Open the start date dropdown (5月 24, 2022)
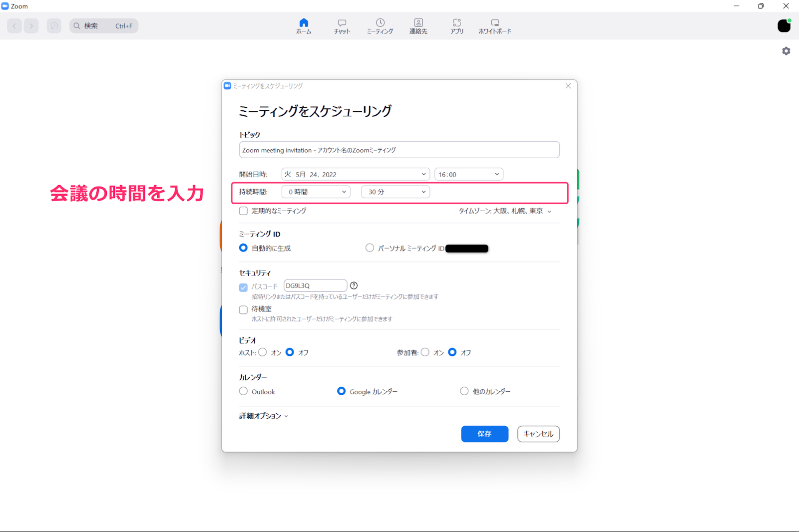Image resolution: width=799 pixels, height=532 pixels. (356, 174)
